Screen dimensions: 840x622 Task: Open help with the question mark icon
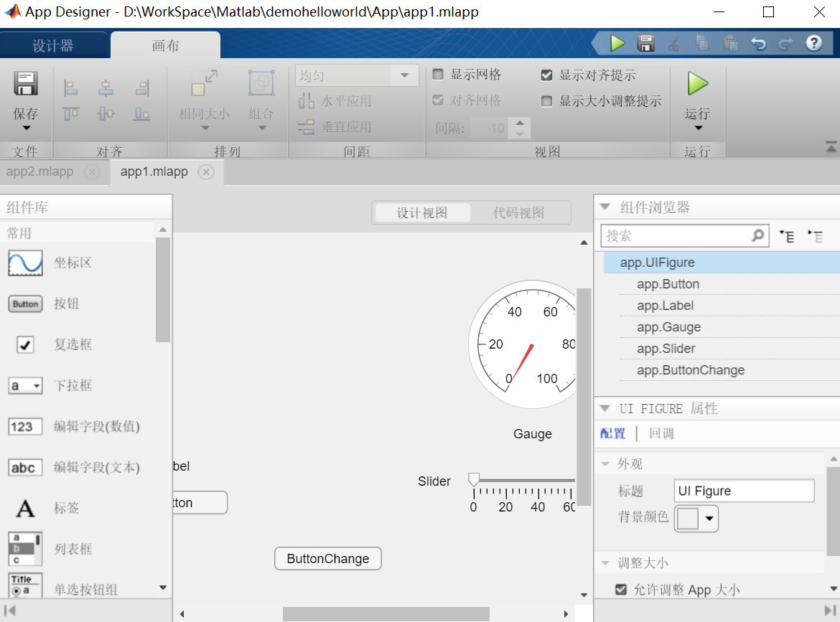tap(813, 43)
